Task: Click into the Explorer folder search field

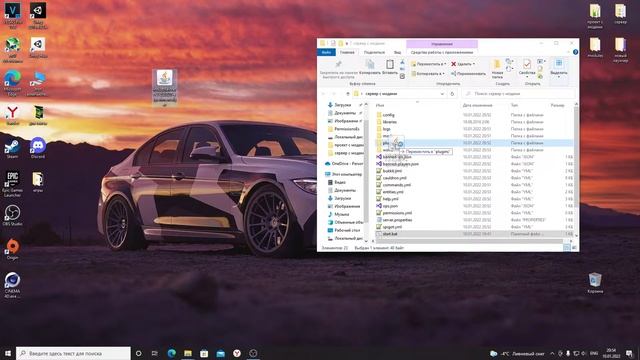Action: click(518, 94)
